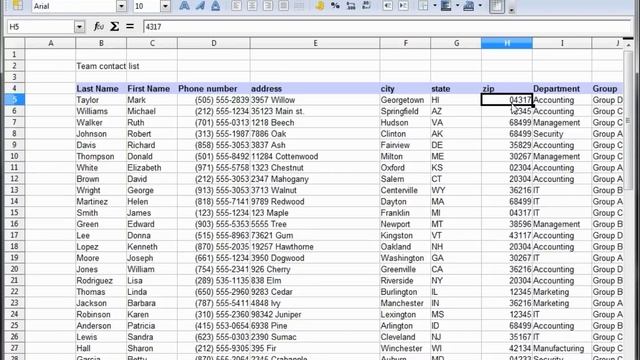Click the 'Department' header cell

[x=562, y=89]
